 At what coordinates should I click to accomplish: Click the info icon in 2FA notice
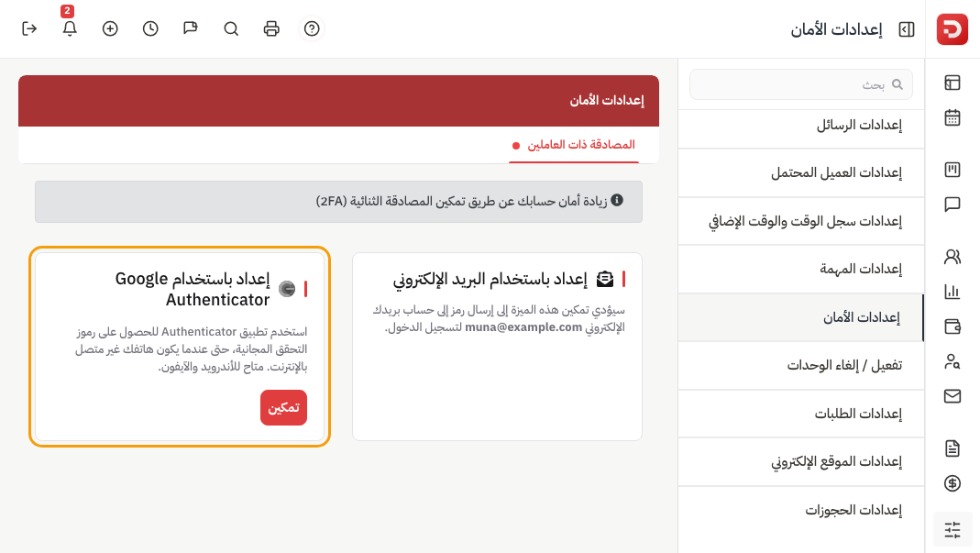tap(617, 200)
